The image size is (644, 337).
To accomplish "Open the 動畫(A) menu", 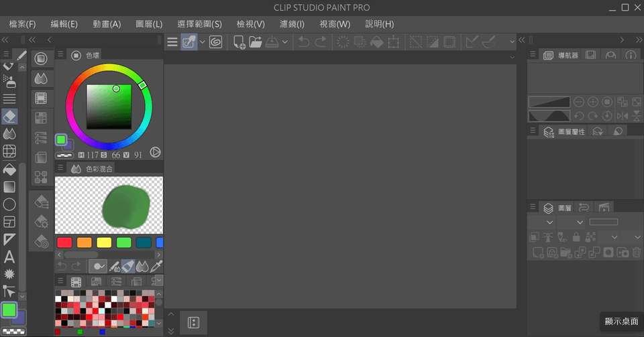I will [107, 24].
